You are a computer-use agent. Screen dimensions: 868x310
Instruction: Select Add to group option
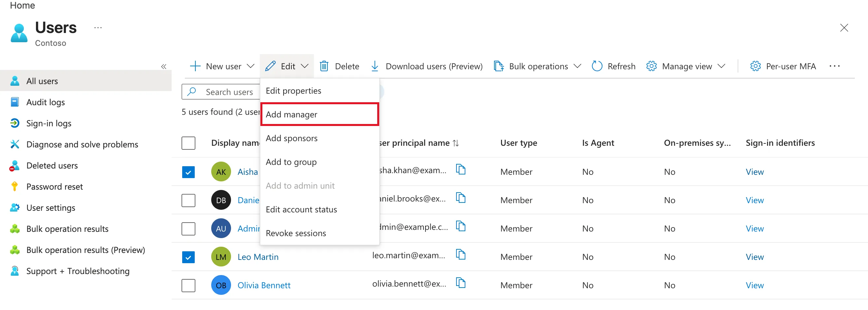click(319, 162)
